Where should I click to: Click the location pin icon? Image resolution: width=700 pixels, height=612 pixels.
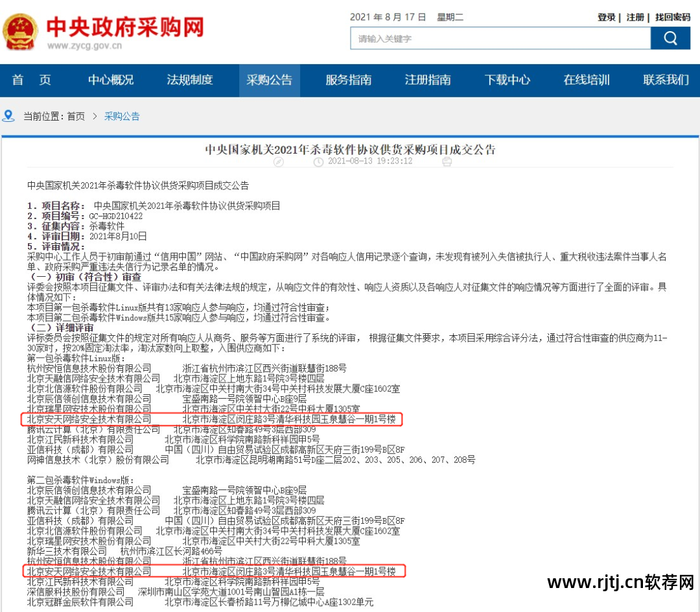pyautogui.click(x=8, y=116)
